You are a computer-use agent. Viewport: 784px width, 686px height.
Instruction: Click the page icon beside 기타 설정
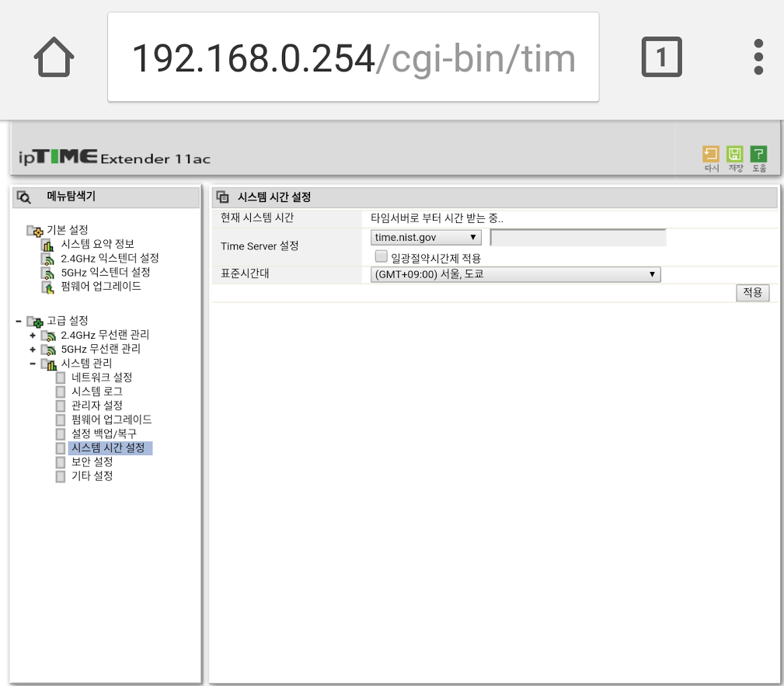click(61, 476)
